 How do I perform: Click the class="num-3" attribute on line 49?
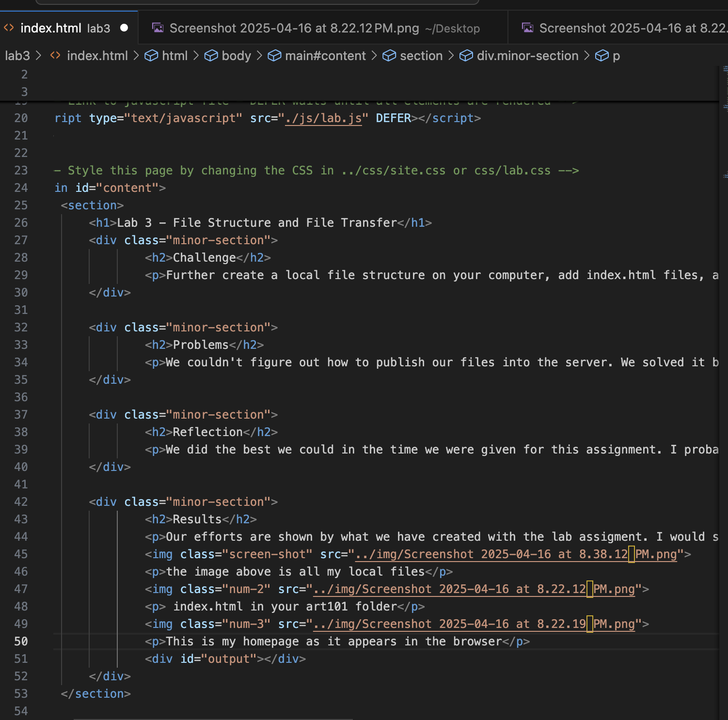(225, 624)
